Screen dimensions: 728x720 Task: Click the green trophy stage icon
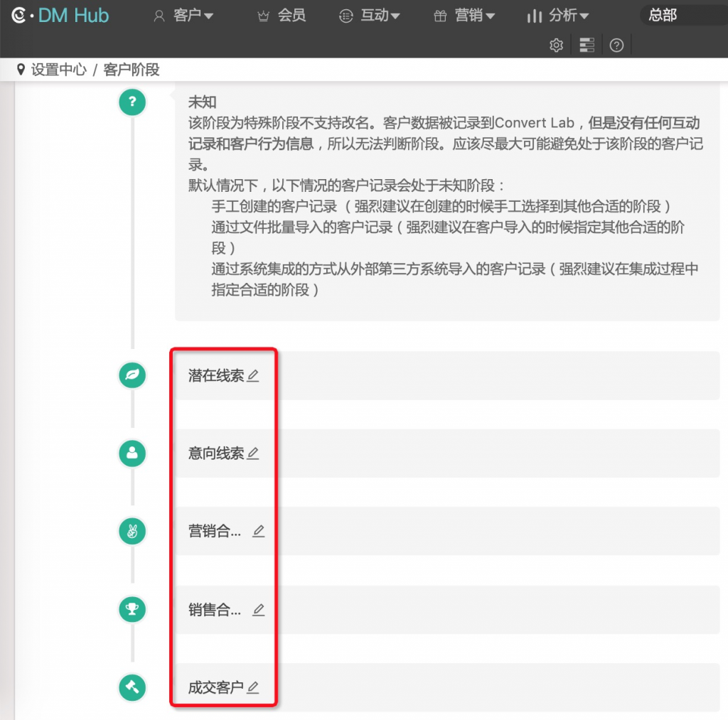pos(132,609)
